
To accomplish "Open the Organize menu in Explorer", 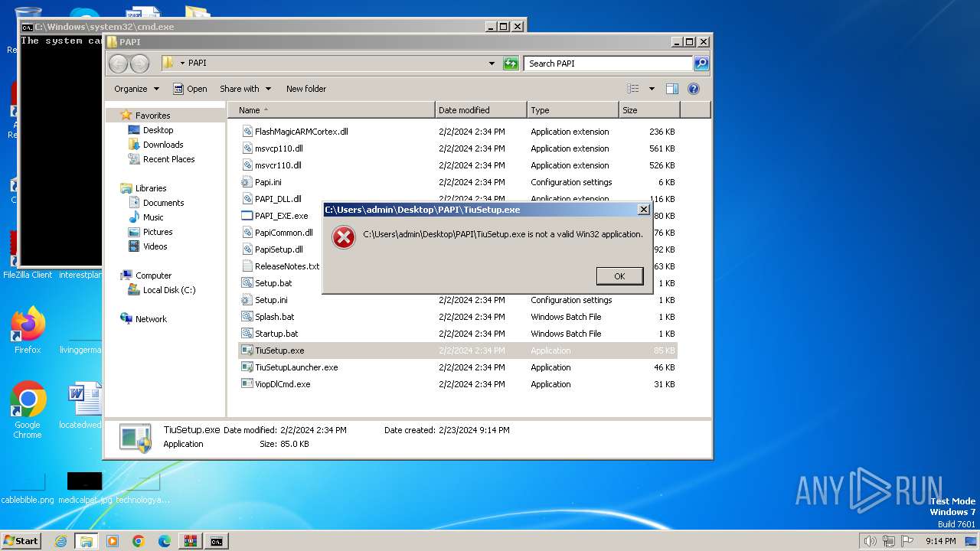I will [x=136, y=89].
